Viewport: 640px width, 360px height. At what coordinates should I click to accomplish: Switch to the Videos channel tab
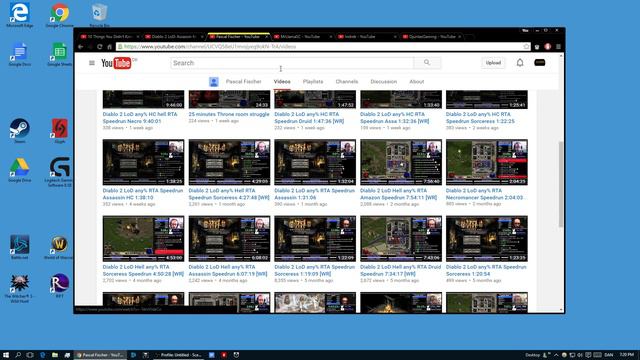[282, 82]
